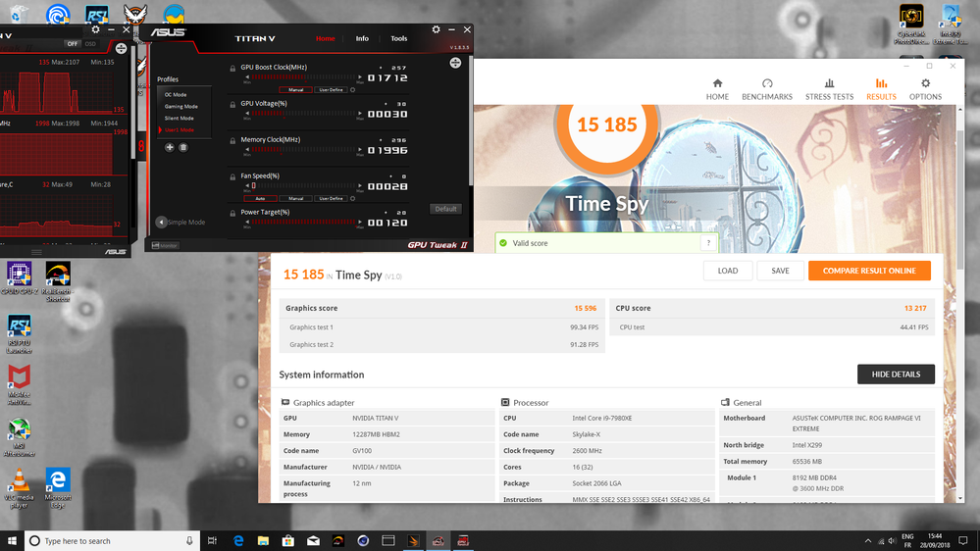Image resolution: width=980 pixels, height=551 pixels.
Task: Open MSI Afterburner desktop shortcut
Action: 20,436
